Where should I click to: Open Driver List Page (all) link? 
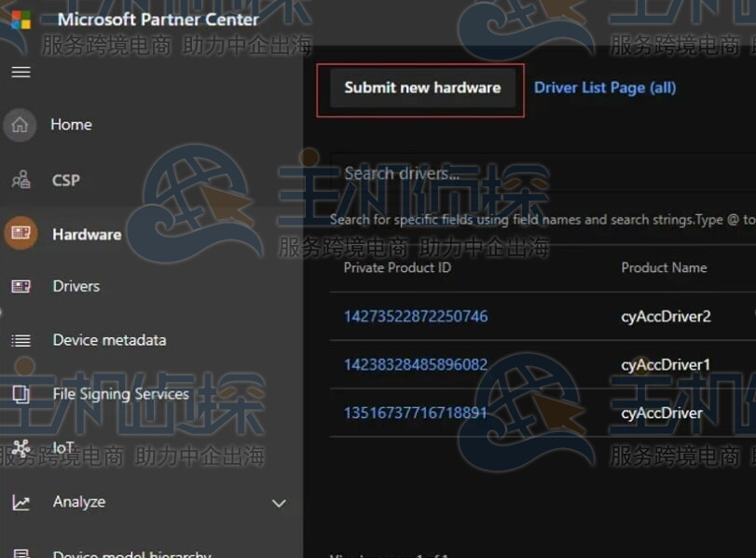click(x=605, y=88)
